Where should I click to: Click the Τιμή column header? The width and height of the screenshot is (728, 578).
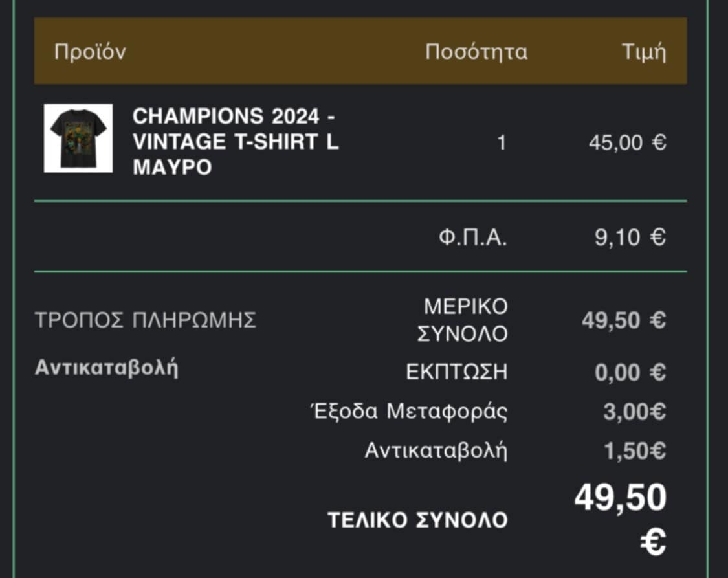tap(643, 52)
